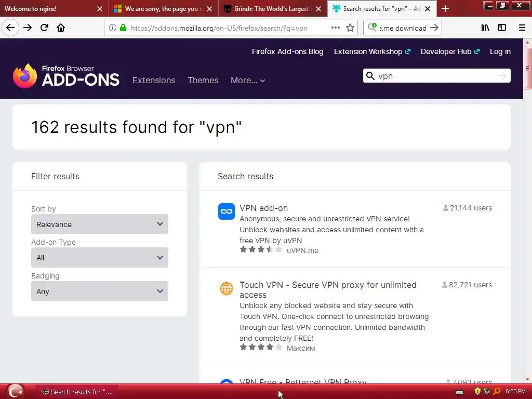
Task: Open Touch VPN result title
Action: tap(328, 290)
